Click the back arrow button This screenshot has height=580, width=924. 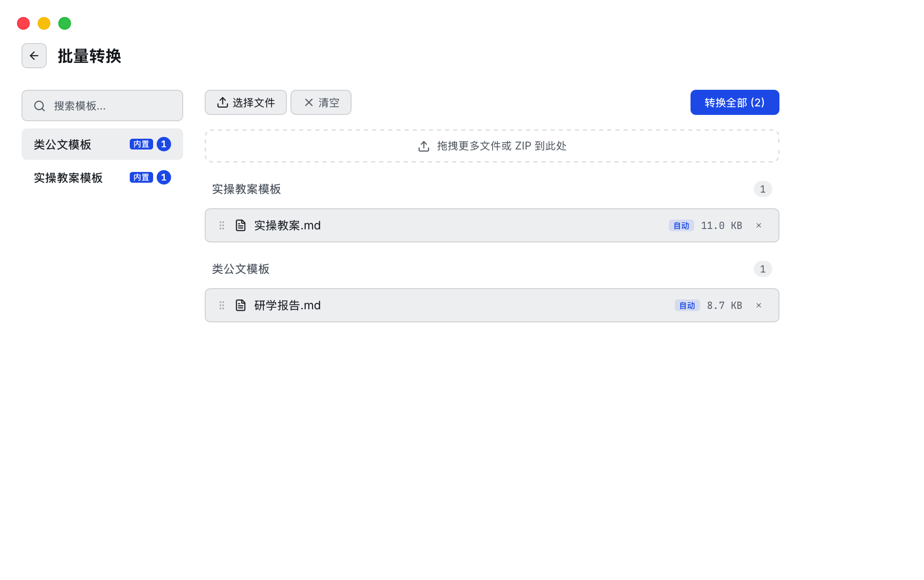34,56
